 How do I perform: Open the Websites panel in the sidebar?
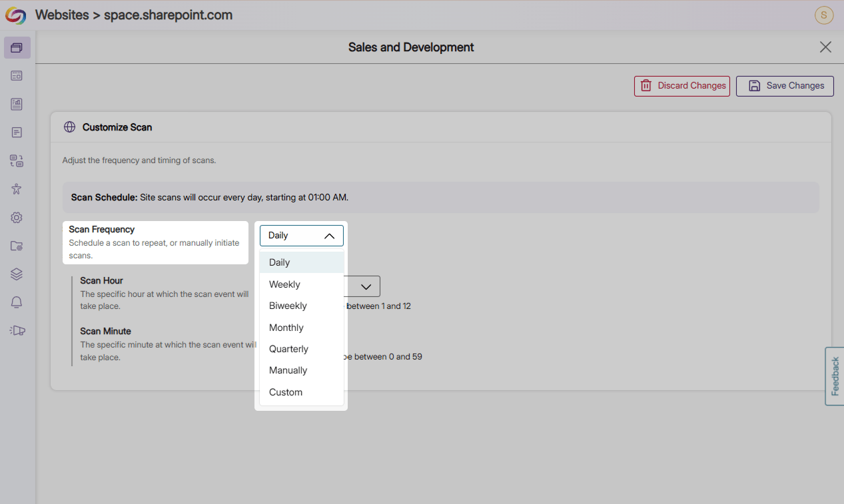pos(17,47)
